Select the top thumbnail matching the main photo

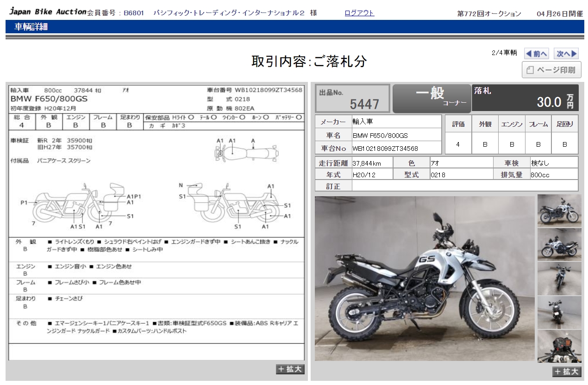pos(559,211)
